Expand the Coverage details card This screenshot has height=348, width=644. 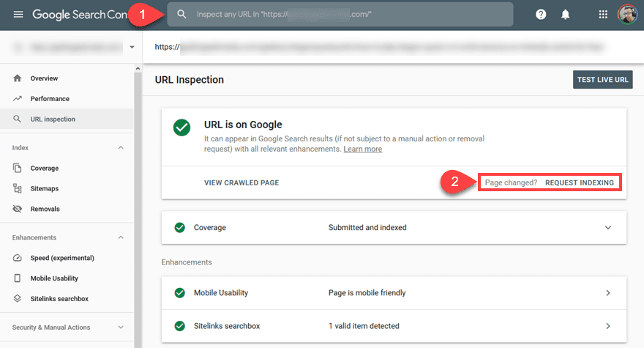pyautogui.click(x=607, y=228)
